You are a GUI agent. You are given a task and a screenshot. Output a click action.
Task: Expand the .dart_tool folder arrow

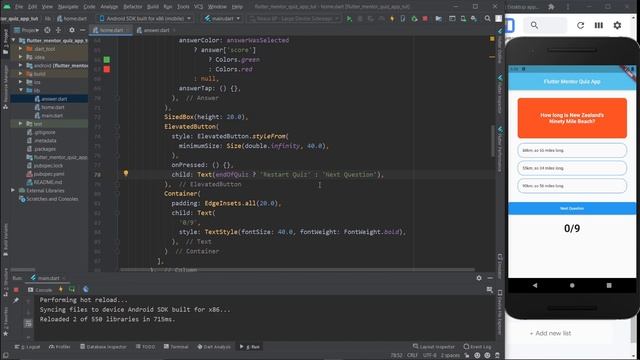[20, 49]
